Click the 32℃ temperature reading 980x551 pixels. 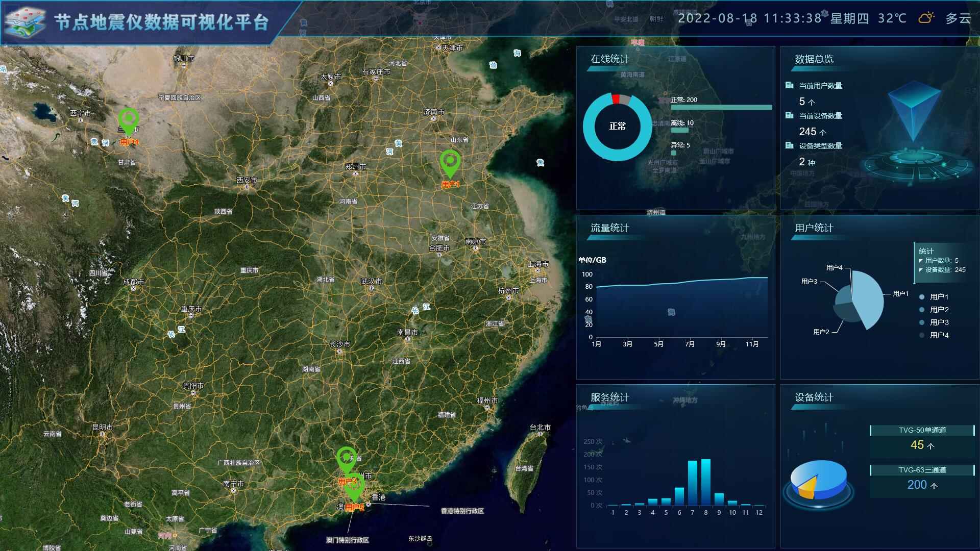[892, 18]
